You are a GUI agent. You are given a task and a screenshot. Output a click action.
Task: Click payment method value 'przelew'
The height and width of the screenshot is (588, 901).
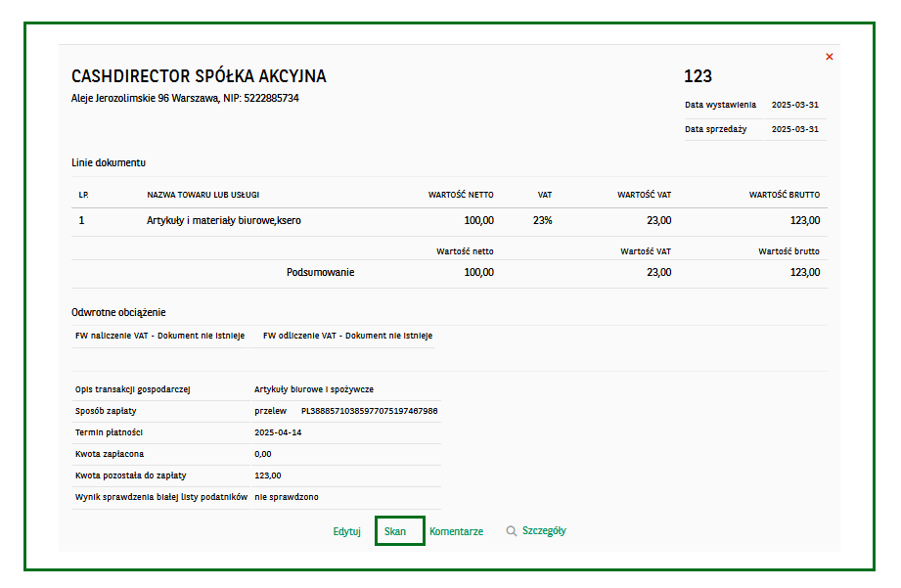click(271, 411)
